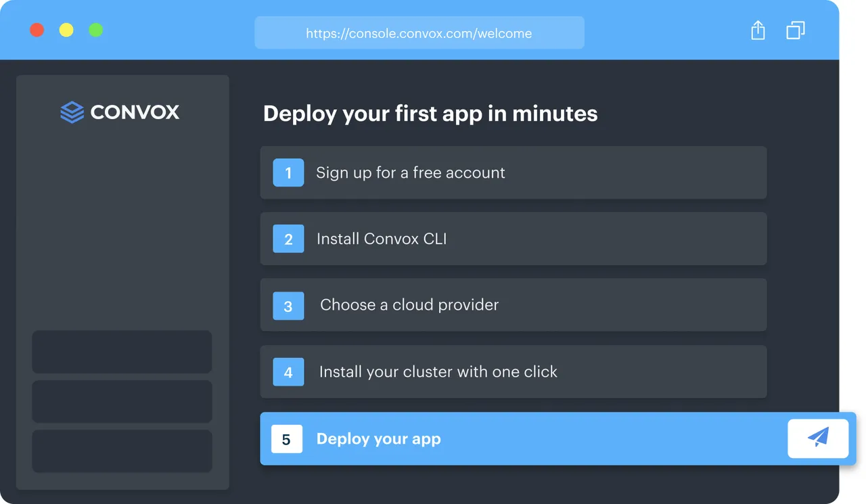Click the number 3 step badge
This screenshot has height=504, width=866.
click(288, 306)
